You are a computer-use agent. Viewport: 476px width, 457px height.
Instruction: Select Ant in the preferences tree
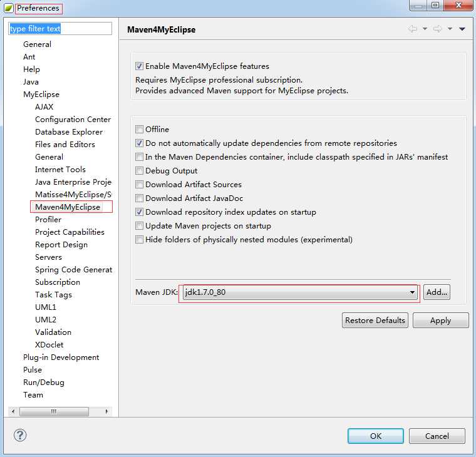pyautogui.click(x=29, y=57)
